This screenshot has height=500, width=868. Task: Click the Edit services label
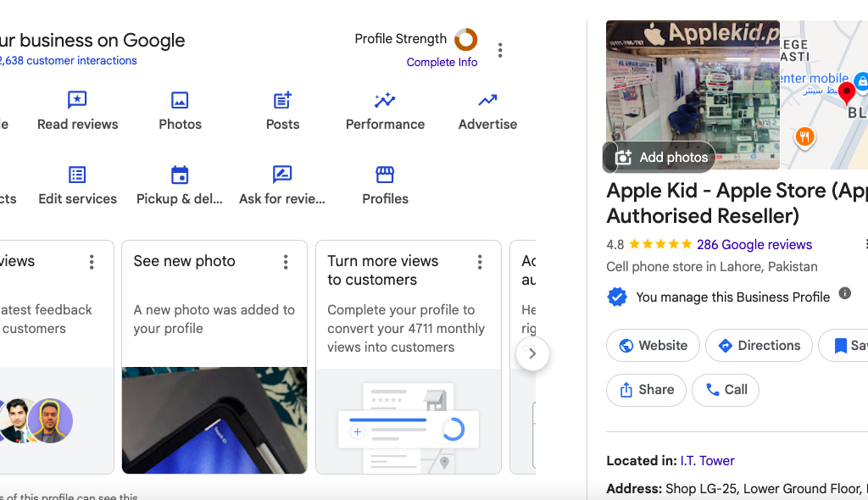77,199
